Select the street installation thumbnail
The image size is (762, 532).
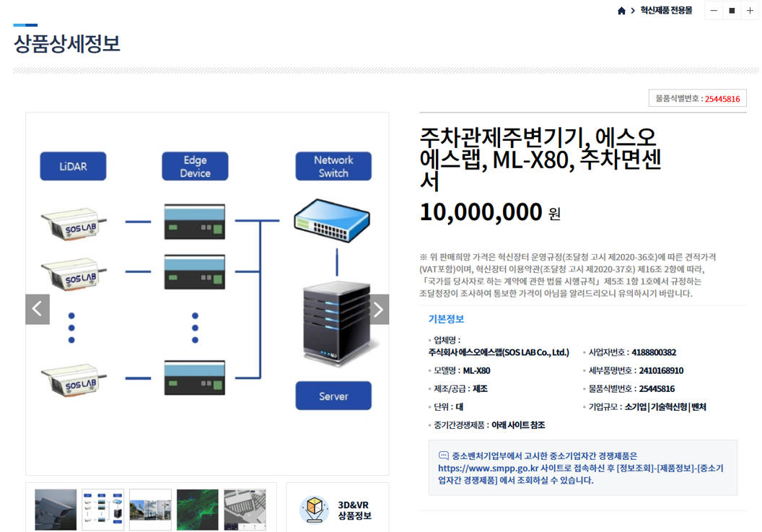click(150, 509)
